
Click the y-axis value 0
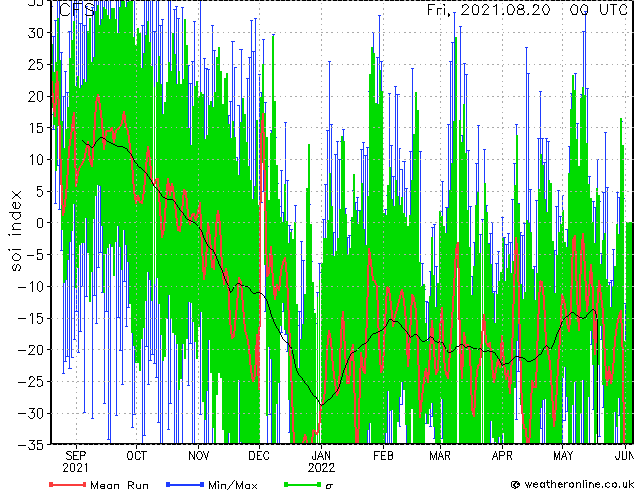pos(40,223)
